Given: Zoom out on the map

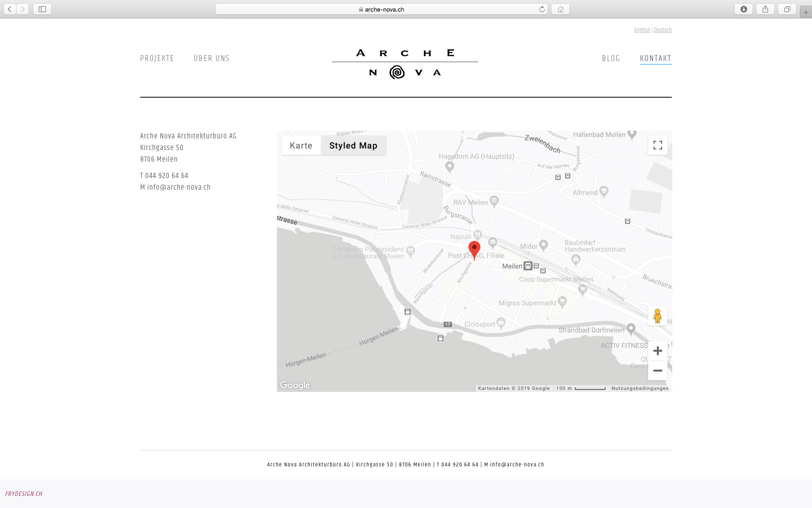Looking at the screenshot, I should 658,371.
